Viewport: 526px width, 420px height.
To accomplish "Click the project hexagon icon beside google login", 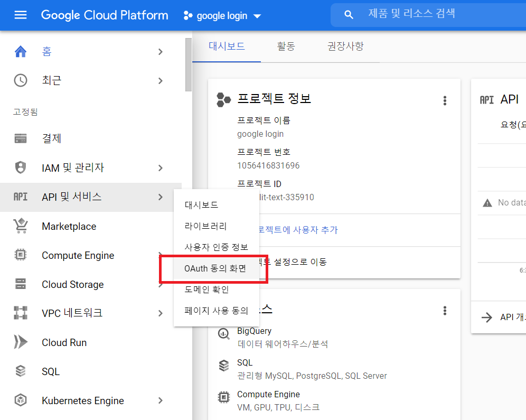I will [188, 15].
